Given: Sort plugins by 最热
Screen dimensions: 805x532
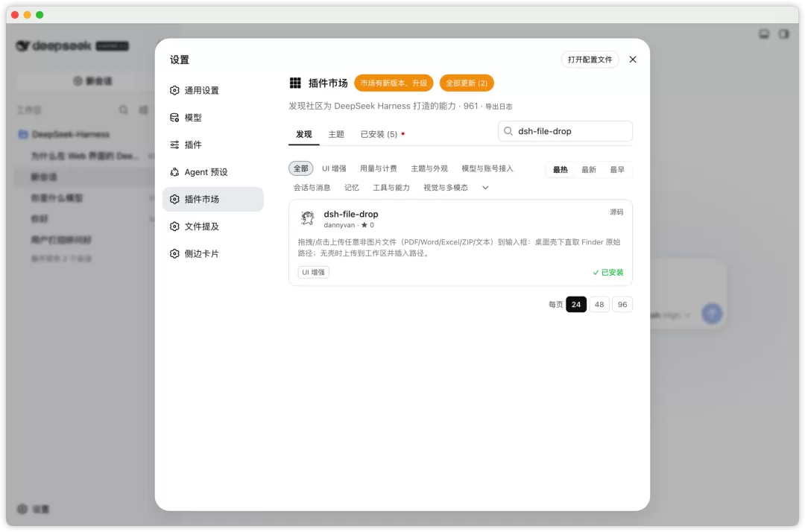Looking at the screenshot, I should [x=560, y=170].
